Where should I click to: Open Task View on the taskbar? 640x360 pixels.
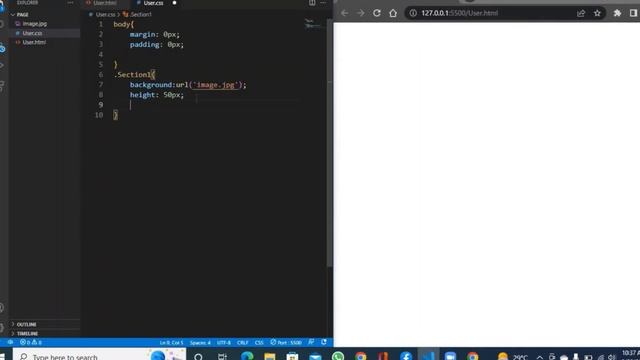222,356
